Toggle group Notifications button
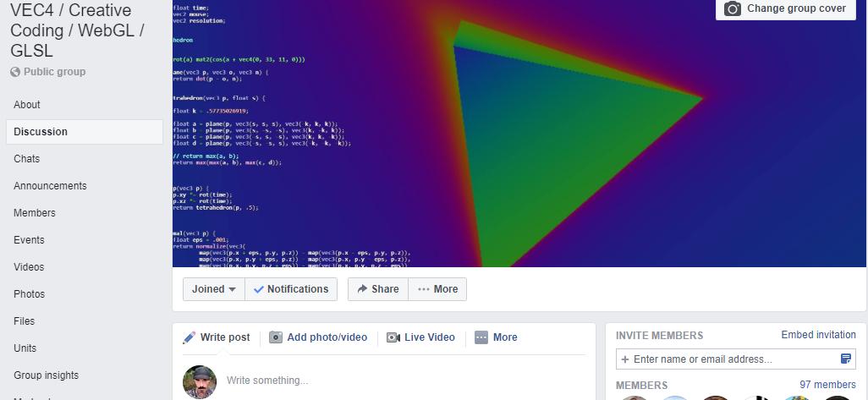 pos(291,289)
